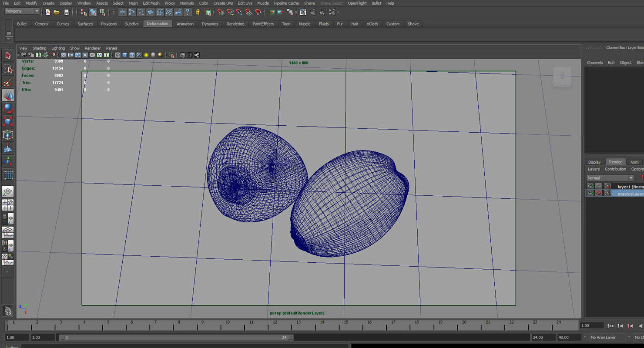Switch to the Animation shelf tab
The image size is (644, 348).
pyautogui.click(x=185, y=24)
